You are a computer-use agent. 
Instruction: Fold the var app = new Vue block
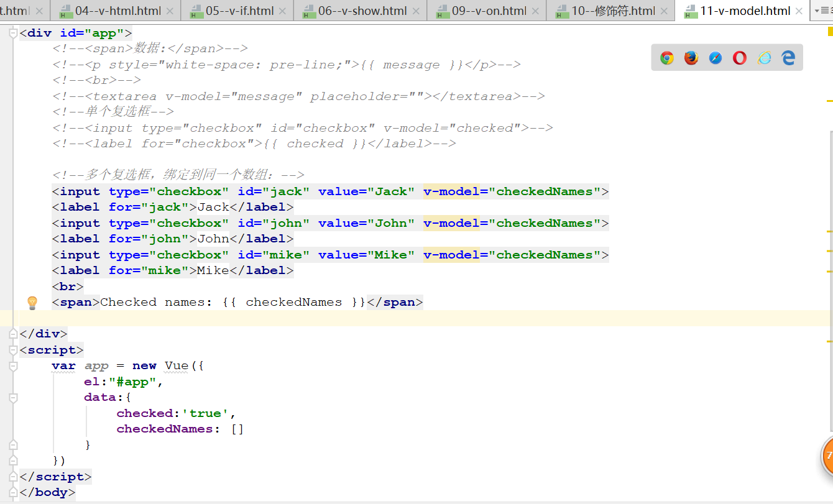[12, 367]
